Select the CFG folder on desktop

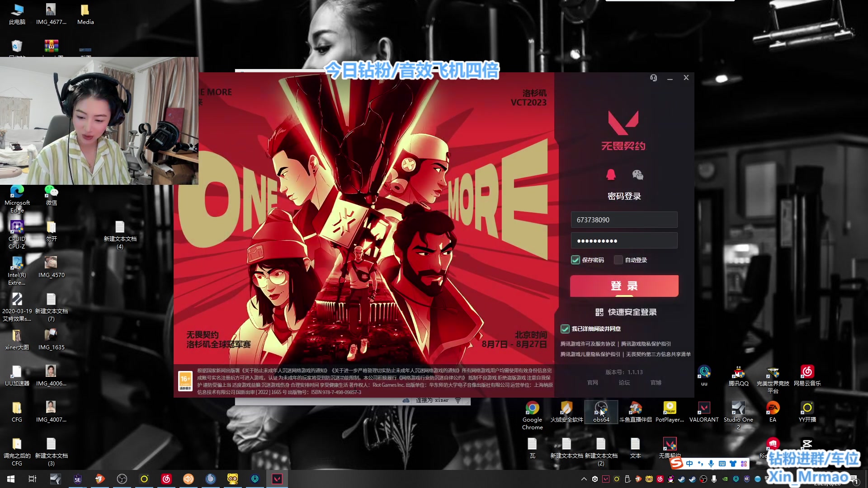pyautogui.click(x=17, y=412)
